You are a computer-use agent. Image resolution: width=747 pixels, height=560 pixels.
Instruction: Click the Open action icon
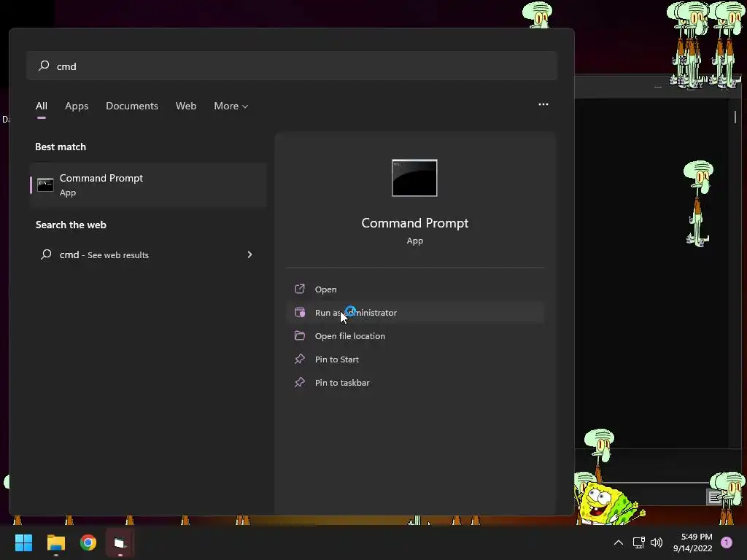pyautogui.click(x=300, y=289)
